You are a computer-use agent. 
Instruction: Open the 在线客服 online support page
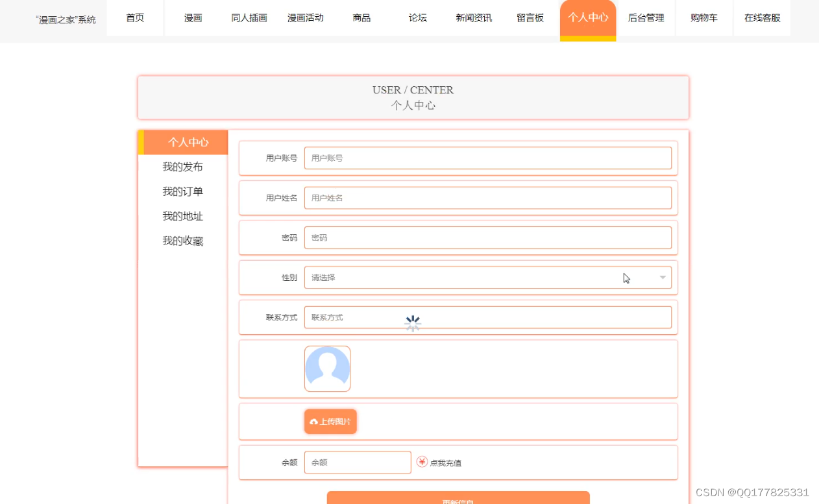[x=761, y=18]
